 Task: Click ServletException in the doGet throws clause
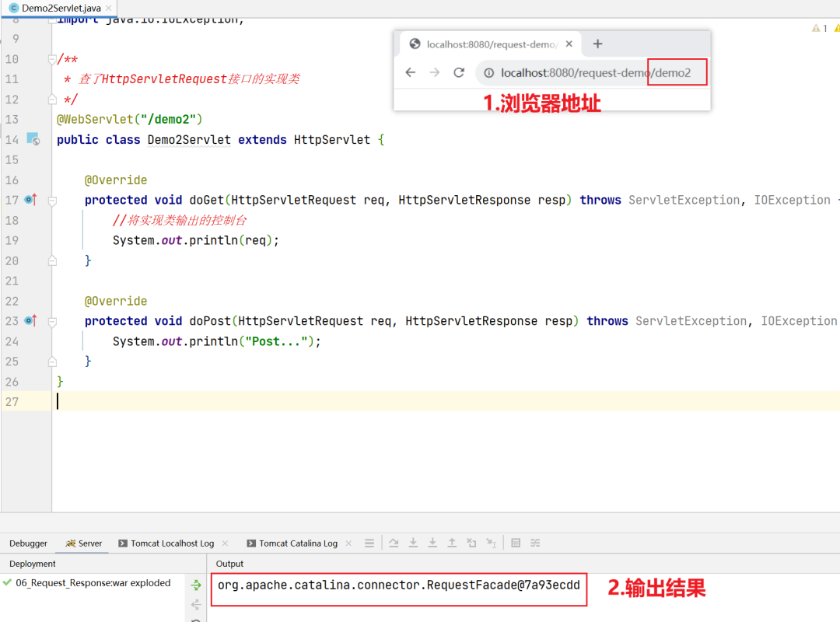[684, 200]
